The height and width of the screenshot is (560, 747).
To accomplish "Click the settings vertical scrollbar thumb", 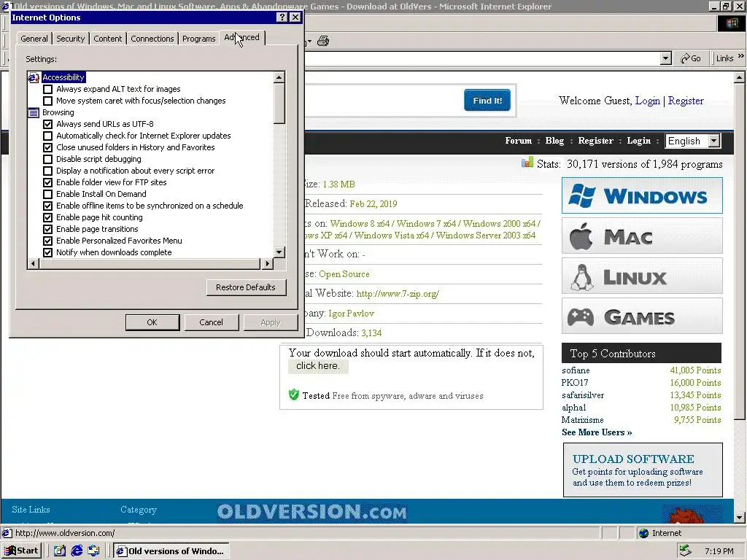I will (279, 104).
